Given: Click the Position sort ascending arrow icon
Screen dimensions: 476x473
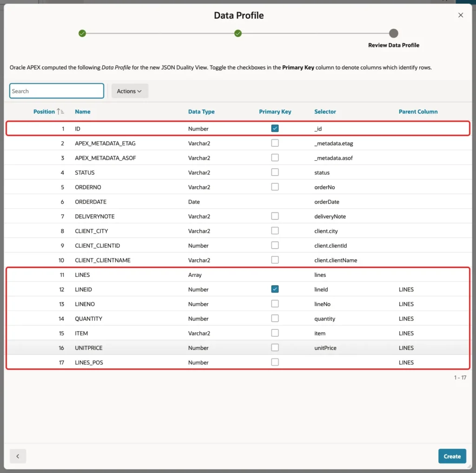Looking at the screenshot, I should coord(60,112).
